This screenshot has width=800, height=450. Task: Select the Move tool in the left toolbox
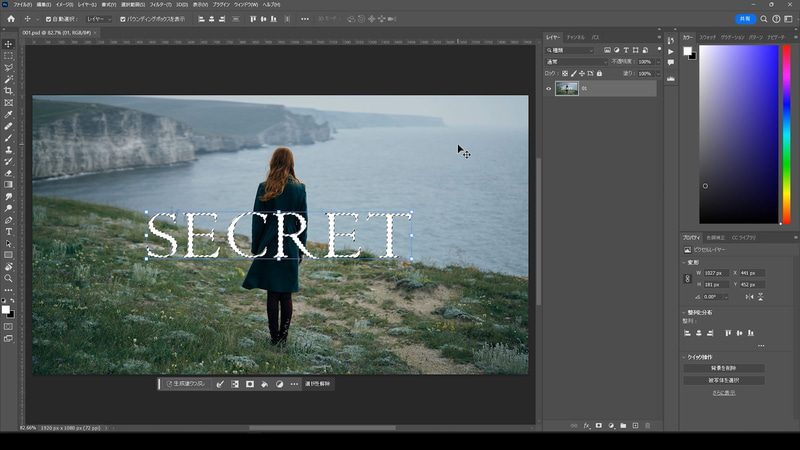[x=8, y=44]
